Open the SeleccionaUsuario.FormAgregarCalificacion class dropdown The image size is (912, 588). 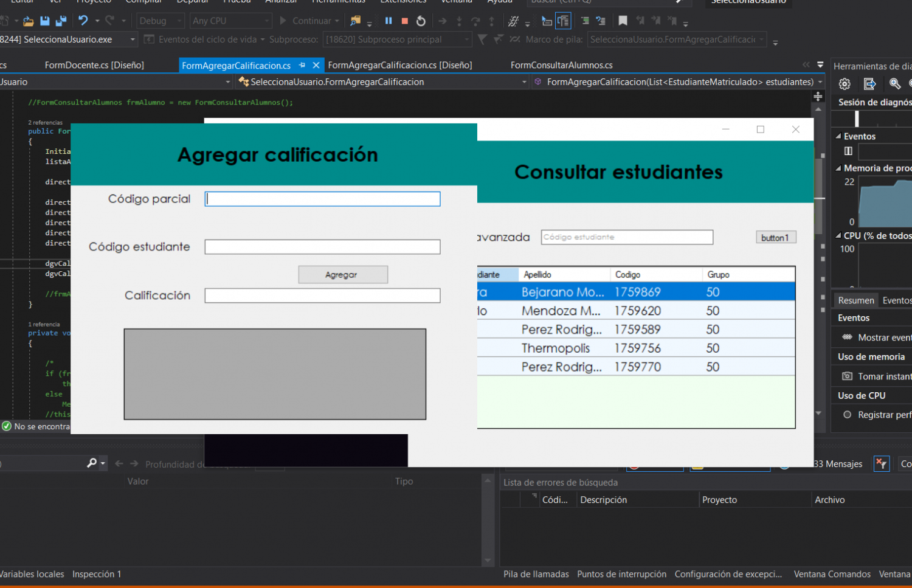(524, 82)
